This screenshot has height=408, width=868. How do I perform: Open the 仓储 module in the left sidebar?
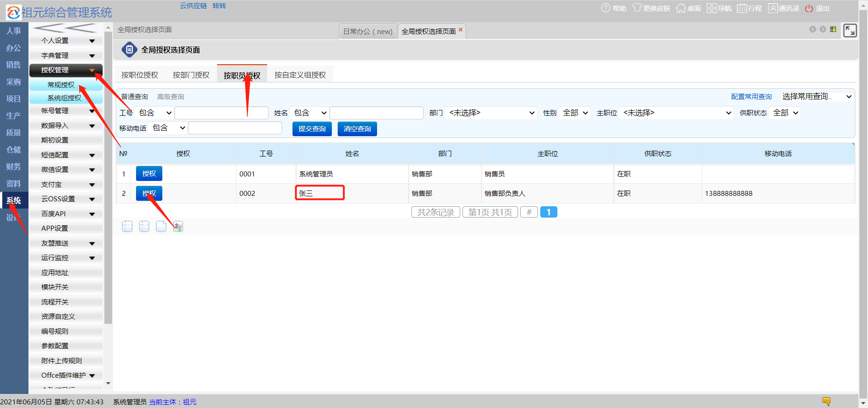click(14, 150)
